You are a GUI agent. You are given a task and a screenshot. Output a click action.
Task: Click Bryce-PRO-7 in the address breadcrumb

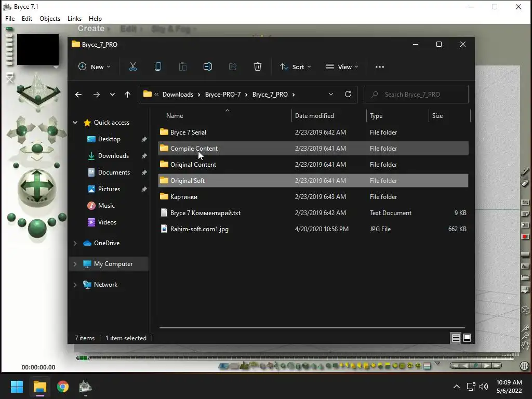click(x=223, y=95)
